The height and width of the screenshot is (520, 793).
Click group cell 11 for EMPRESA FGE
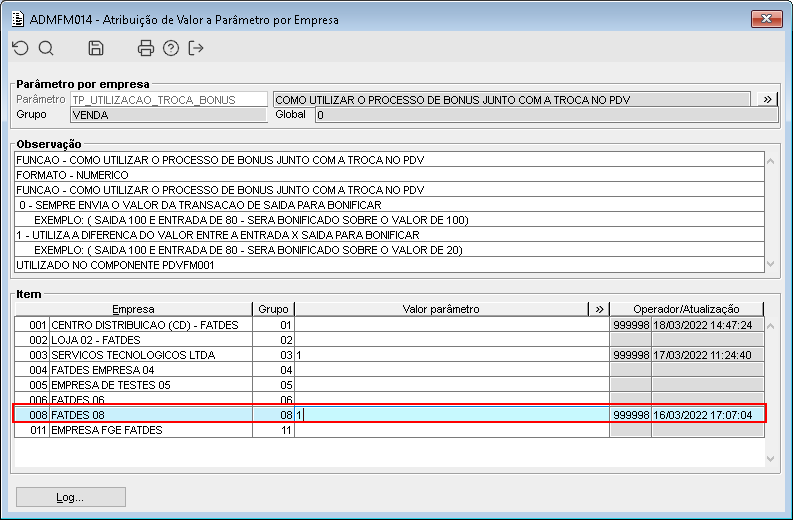click(274, 430)
